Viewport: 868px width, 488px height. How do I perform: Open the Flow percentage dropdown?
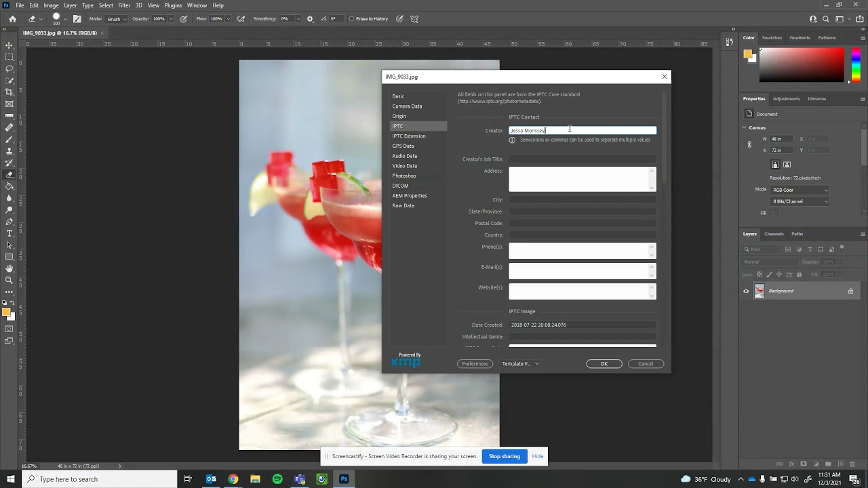click(227, 19)
